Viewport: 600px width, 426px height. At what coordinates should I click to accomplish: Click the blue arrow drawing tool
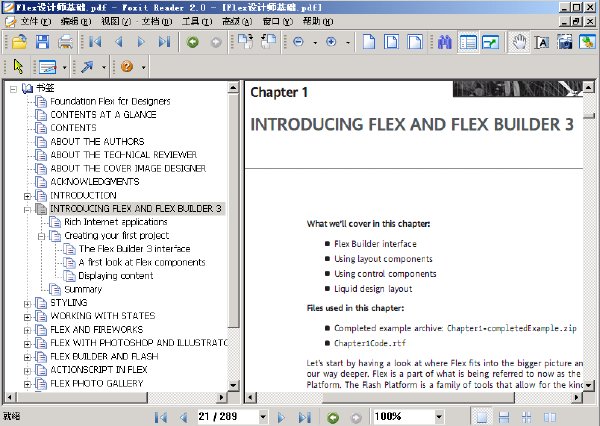click(x=87, y=67)
